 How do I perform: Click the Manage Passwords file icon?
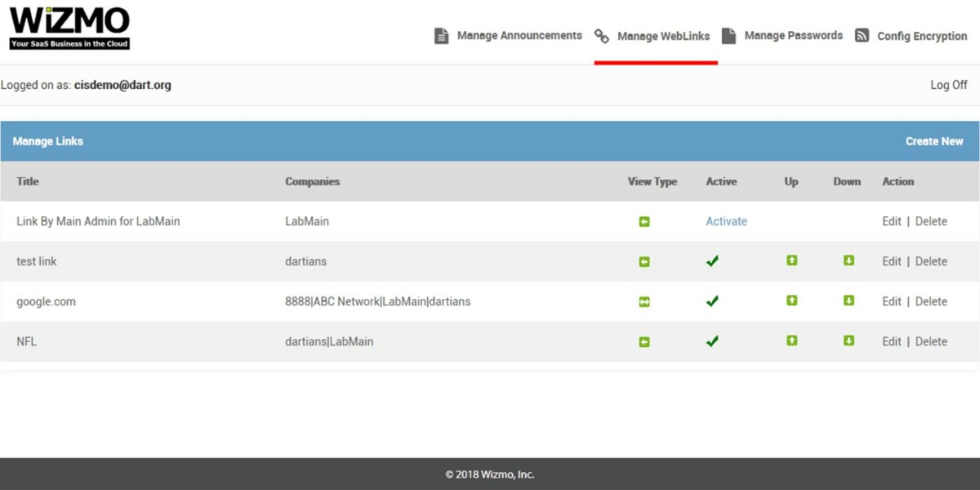(729, 36)
